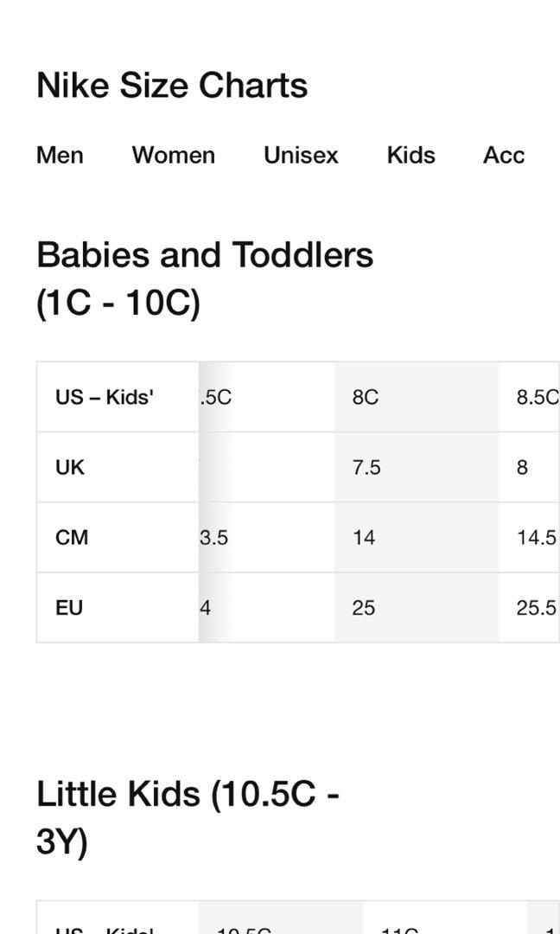Click the CM row header

pyautogui.click(x=118, y=537)
